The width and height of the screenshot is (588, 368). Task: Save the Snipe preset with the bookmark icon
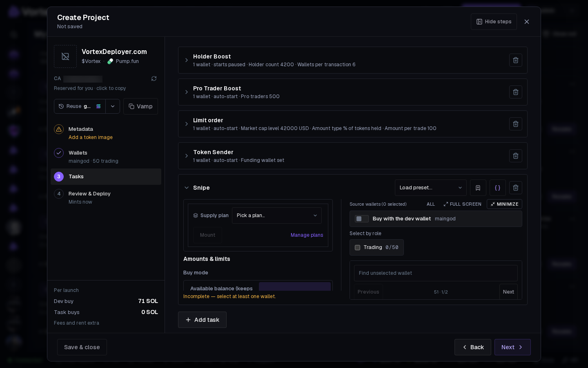click(478, 188)
